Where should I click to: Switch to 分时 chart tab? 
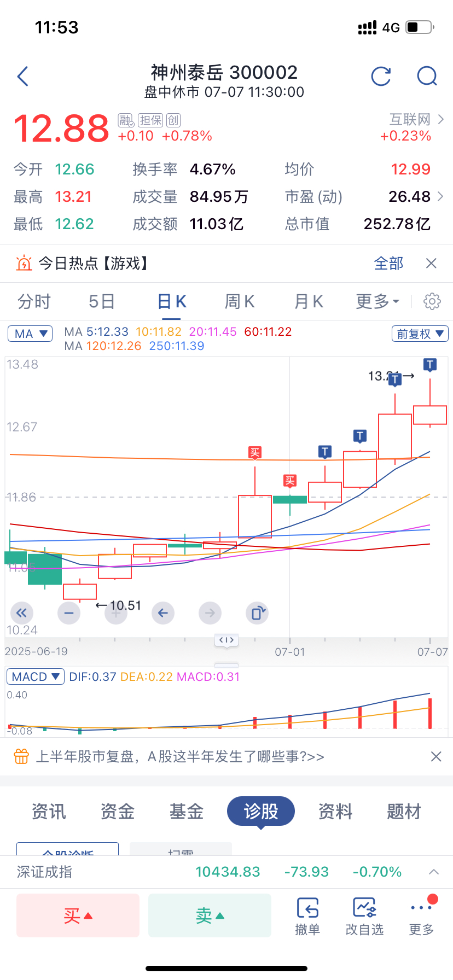(34, 301)
